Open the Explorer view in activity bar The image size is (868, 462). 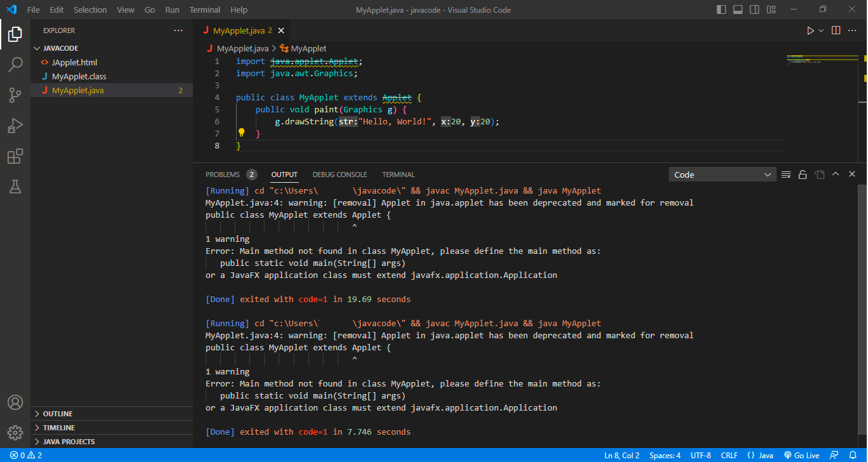click(15, 34)
